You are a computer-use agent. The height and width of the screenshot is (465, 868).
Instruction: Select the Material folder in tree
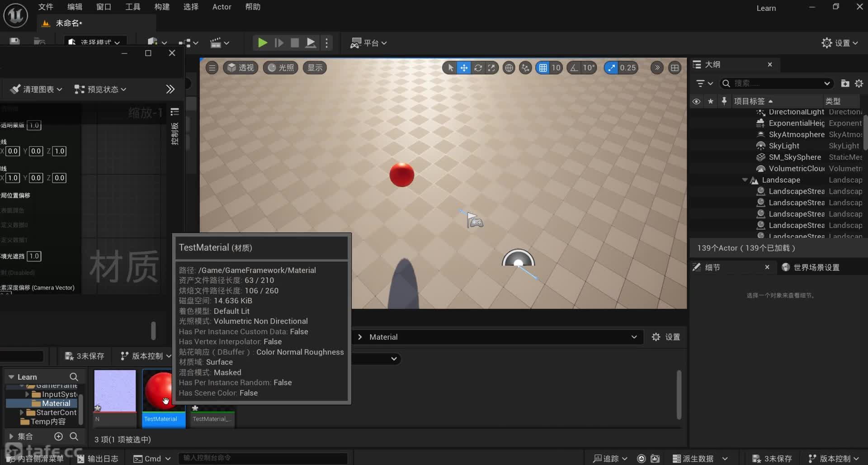56,403
